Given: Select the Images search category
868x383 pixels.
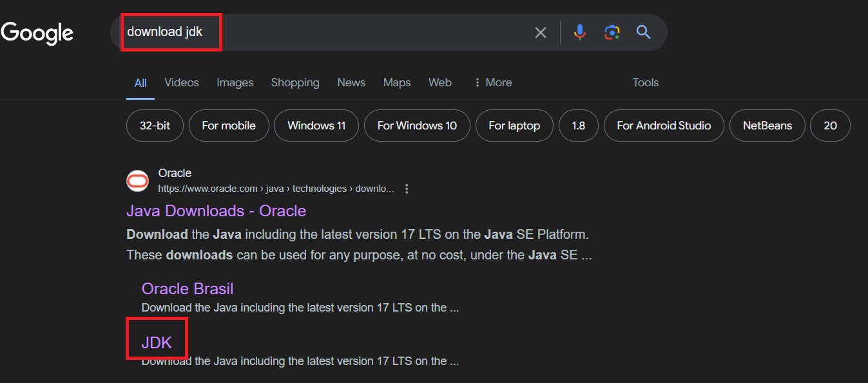Looking at the screenshot, I should pos(235,82).
